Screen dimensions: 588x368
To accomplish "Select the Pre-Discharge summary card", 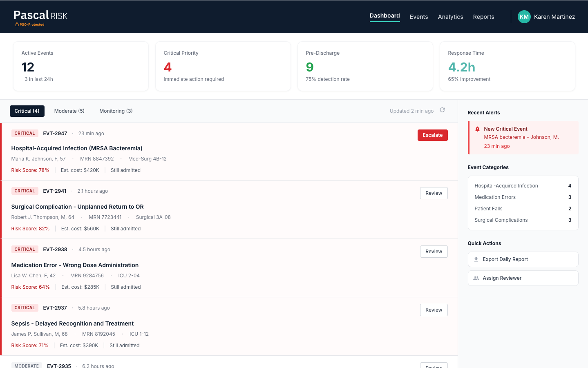I will tap(365, 66).
